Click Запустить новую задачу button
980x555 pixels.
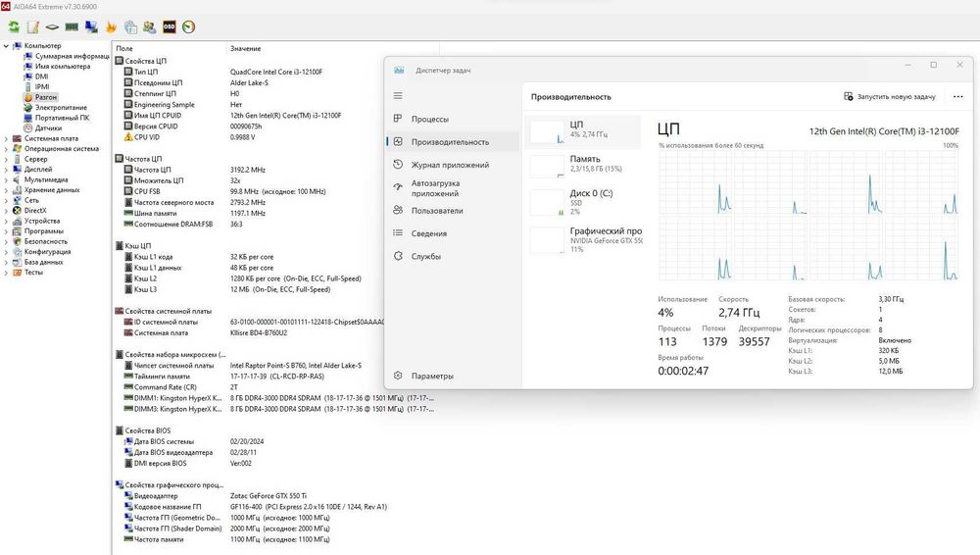(890, 96)
